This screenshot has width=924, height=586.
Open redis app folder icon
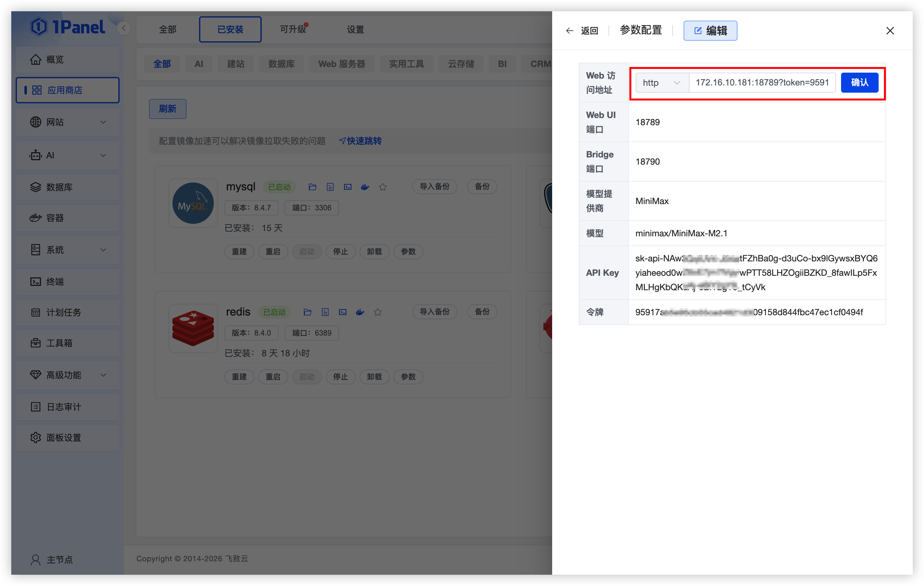click(x=307, y=312)
